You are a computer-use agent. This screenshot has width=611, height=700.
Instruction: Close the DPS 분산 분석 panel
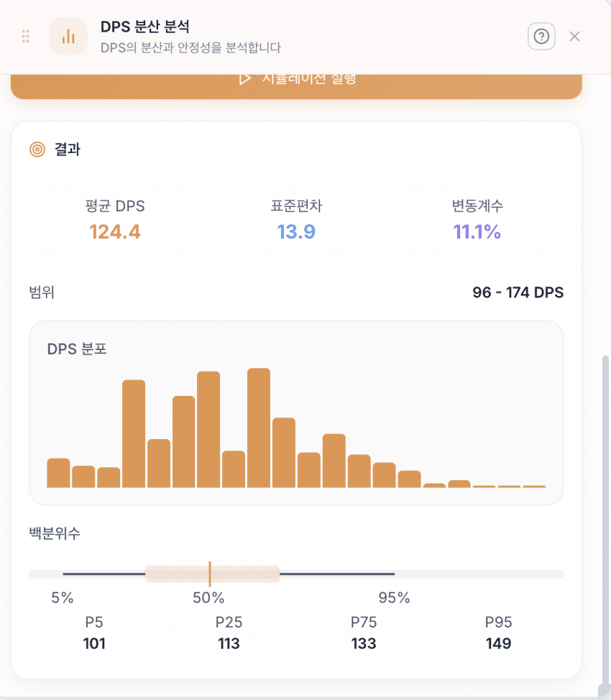pos(574,37)
